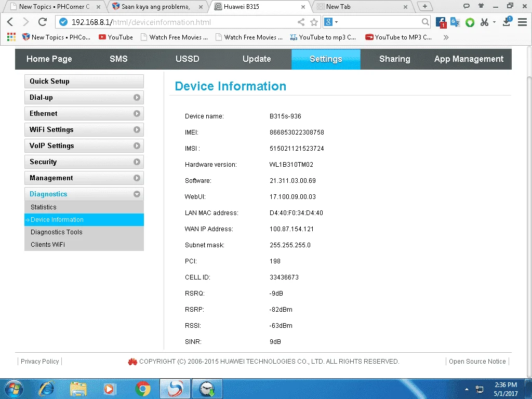Open the browser hamburger menu

(522, 22)
